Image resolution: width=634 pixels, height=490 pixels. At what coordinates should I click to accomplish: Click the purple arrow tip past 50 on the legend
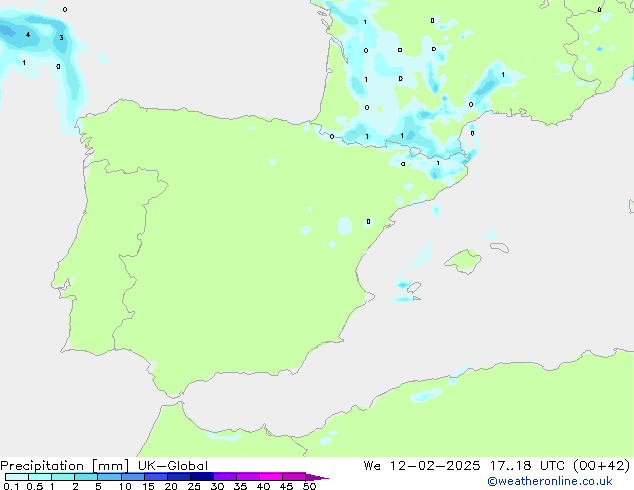[x=317, y=477]
